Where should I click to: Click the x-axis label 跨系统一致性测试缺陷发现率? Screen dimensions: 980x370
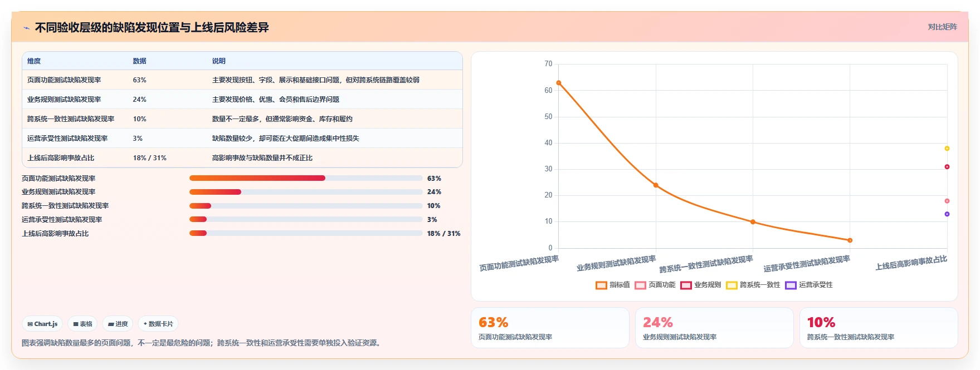point(706,264)
